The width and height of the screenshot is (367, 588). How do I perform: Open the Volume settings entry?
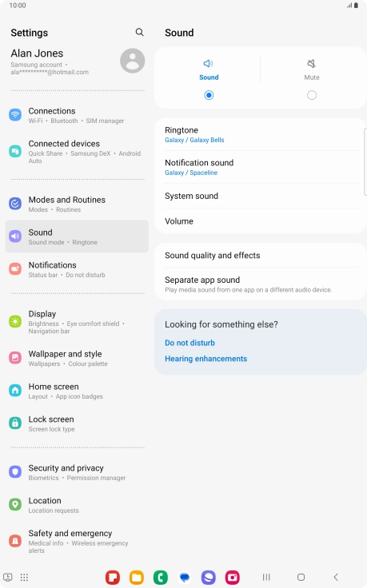pyautogui.click(x=261, y=221)
